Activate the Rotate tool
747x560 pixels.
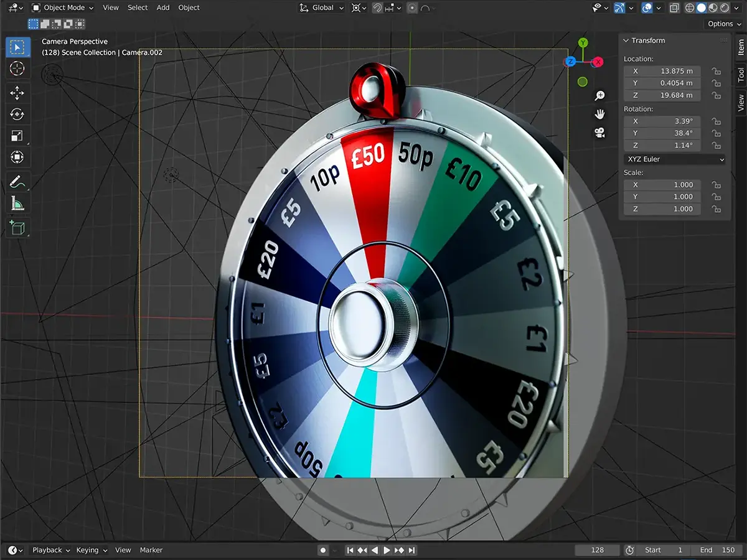pos(17,114)
